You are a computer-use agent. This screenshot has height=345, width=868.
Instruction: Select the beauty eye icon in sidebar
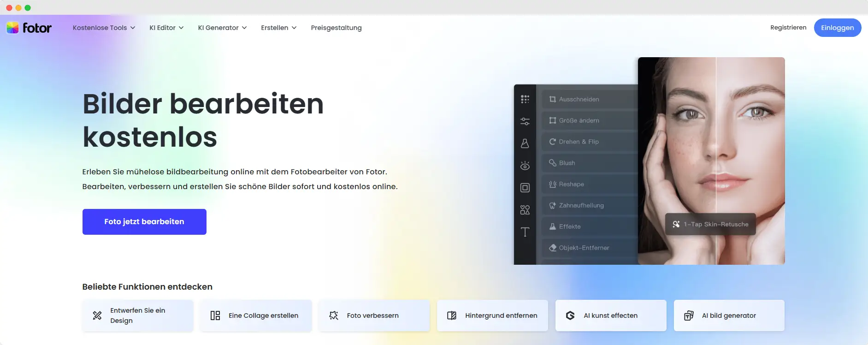525,166
